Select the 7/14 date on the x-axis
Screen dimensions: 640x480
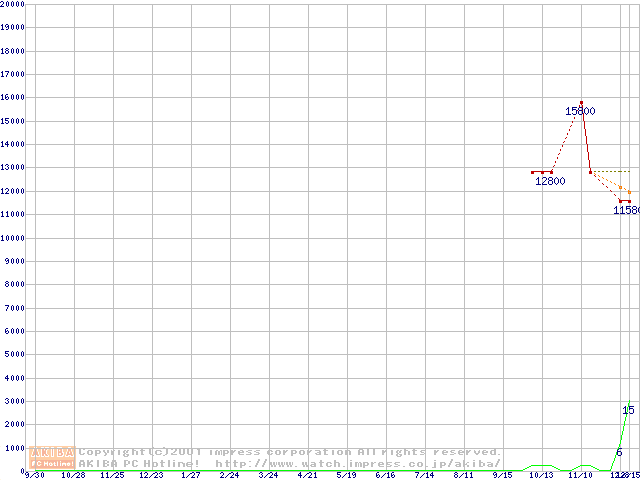click(424, 475)
